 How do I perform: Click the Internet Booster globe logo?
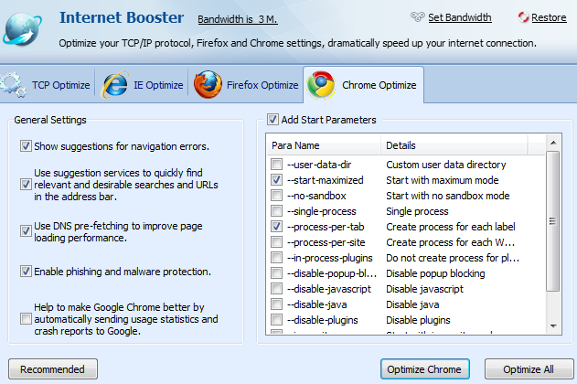pos(22,29)
